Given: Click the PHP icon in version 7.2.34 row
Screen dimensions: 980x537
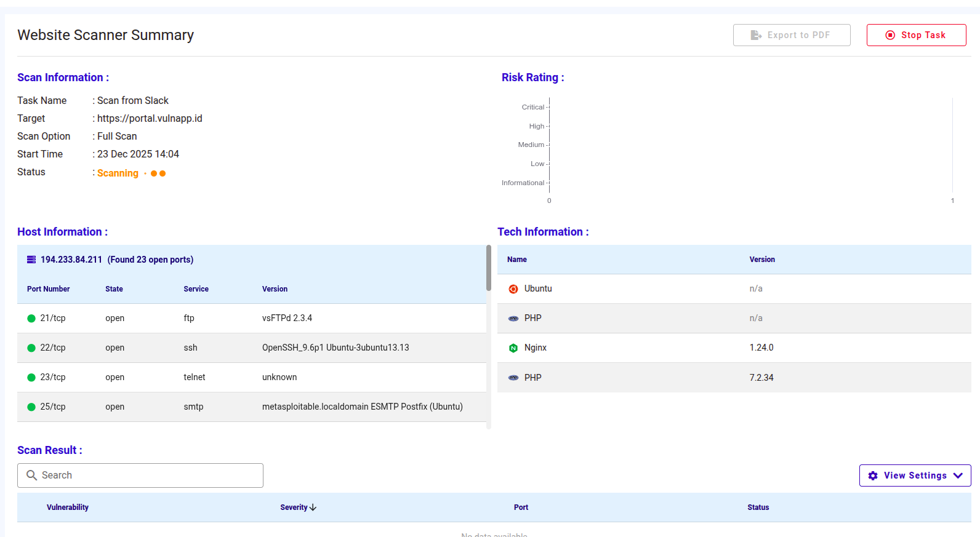Looking at the screenshot, I should [513, 378].
